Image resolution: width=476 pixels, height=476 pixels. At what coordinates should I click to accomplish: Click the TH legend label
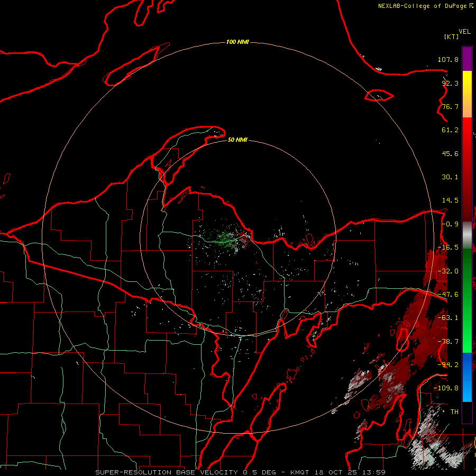[454, 412]
